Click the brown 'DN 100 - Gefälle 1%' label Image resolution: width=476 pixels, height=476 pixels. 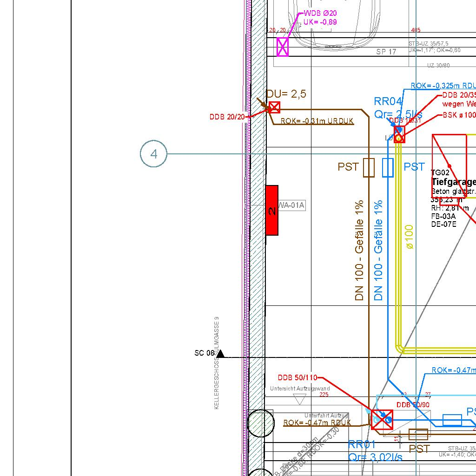click(x=359, y=251)
